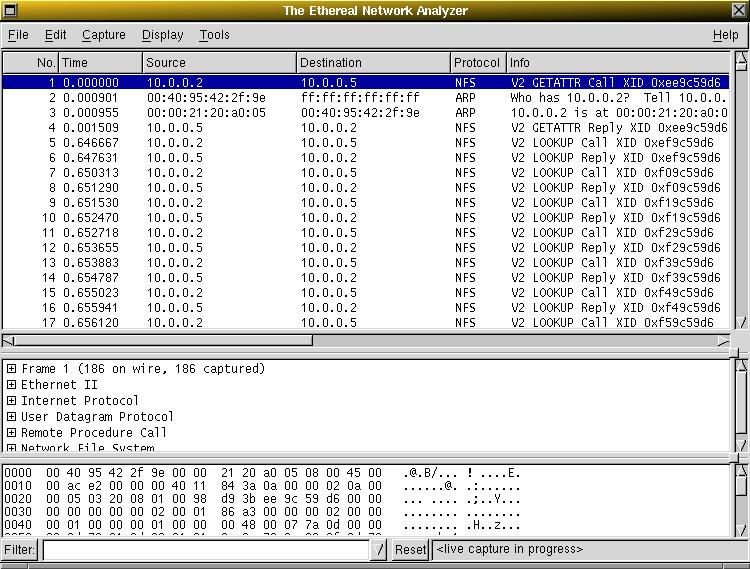Screen dimensions: 750x569
Task: Expand the Frame 1 tree node
Action: click(x=11, y=369)
